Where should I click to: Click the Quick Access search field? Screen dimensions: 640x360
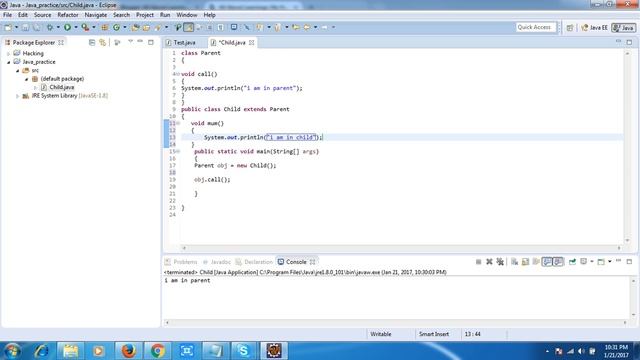point(535,27)
